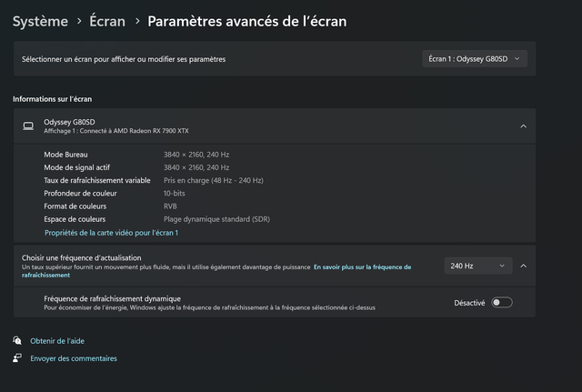The width and height of the screenshot is (582, 392).
Task: Click Taux de rafraîchissement variable label
Action: pyautogui.click(x=97, y=180)
